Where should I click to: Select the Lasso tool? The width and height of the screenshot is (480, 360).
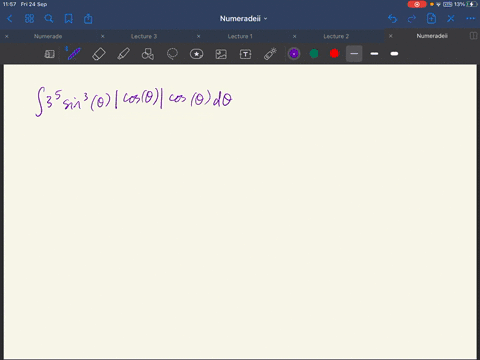(172, 54)
